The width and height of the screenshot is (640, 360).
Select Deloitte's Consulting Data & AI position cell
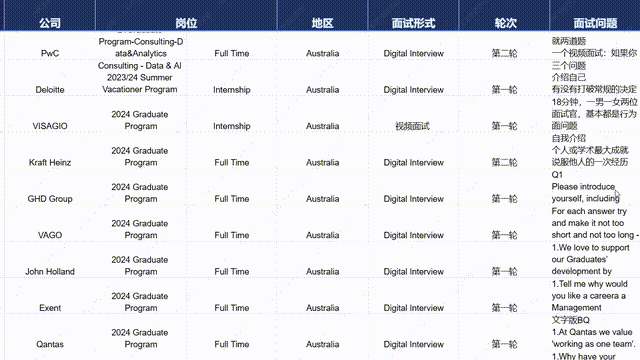(140, 78)
